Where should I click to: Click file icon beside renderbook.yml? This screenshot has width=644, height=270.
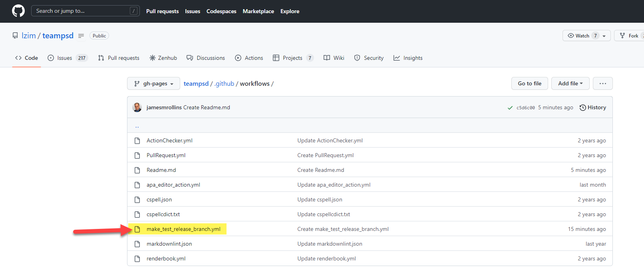click(137, 258)
